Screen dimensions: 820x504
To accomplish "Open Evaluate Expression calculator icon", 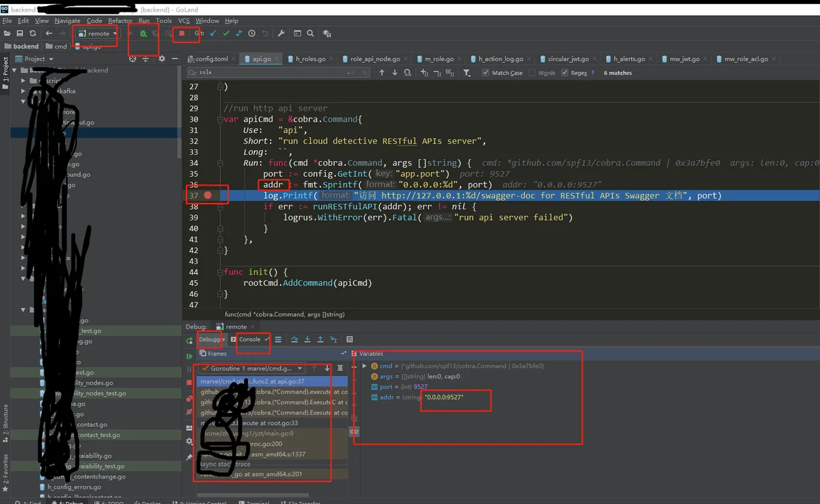I will (x=350, y=339).
